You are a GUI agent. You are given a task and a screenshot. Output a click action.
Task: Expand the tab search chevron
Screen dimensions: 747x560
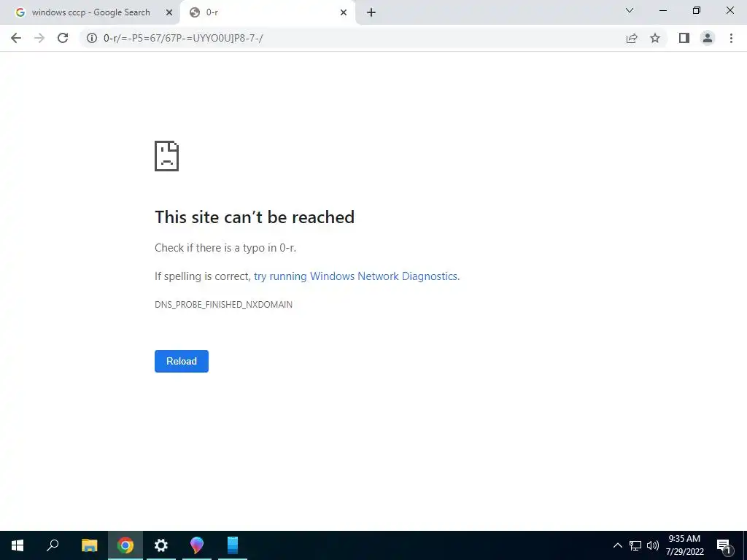click(630, 10)
